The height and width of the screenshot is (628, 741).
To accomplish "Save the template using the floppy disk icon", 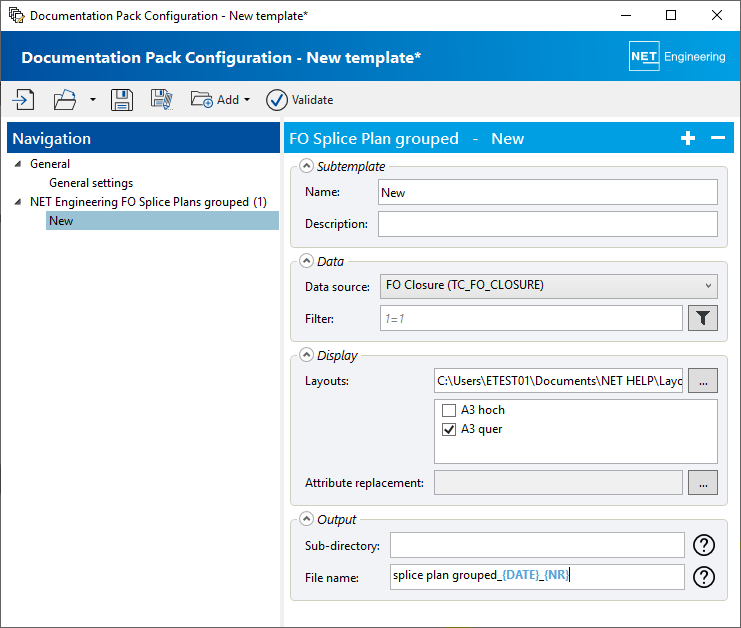I will click(122, 100).
